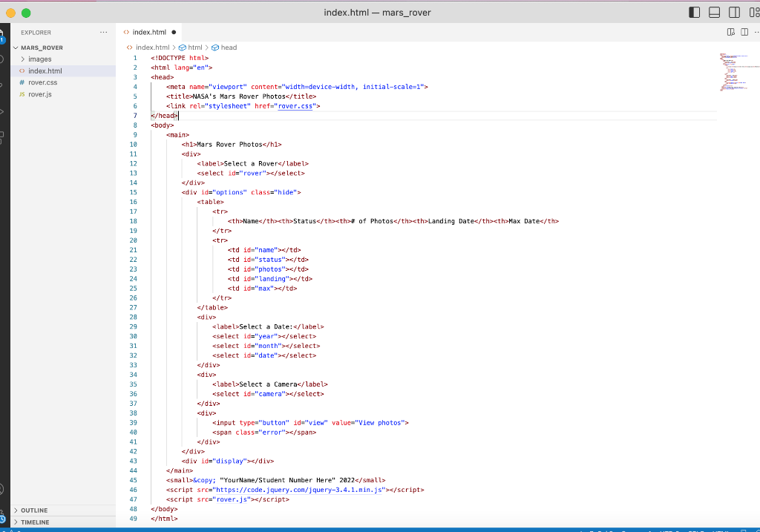Open Explorer views and more actions menu
Viewport: 760px width, 532px height.
[103, 33]
